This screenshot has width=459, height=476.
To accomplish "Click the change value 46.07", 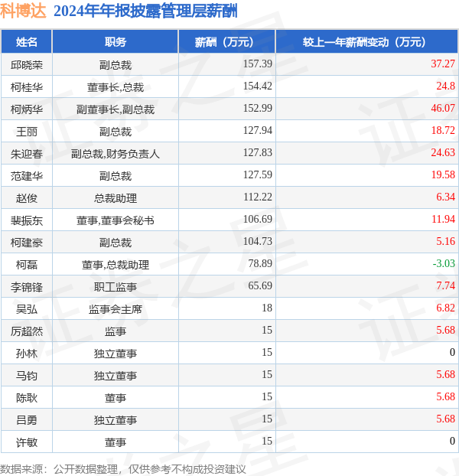I will [443, 108].
